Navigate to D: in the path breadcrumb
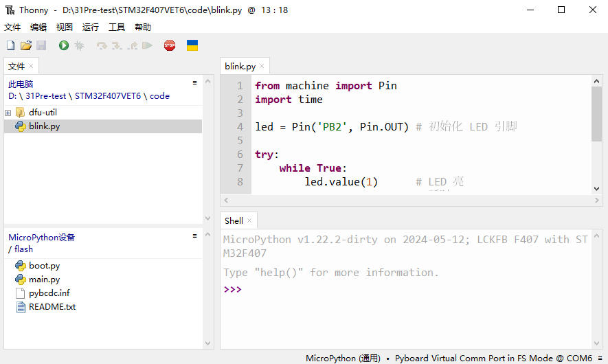The image size is (608, 364). tap(12, 96)
